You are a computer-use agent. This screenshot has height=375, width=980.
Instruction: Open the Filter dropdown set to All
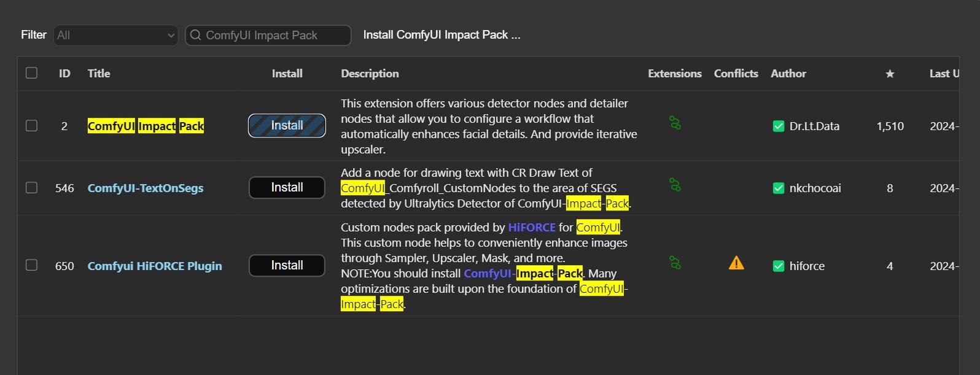pyautogui.click(x=115, y=35)
